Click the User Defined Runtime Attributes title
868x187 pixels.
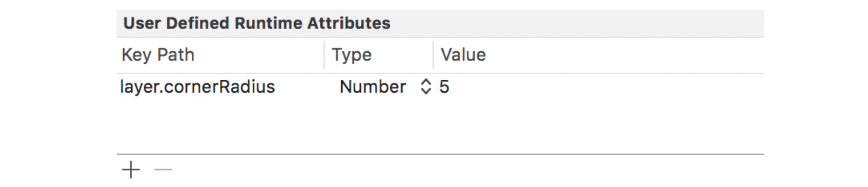coord(257,23)
